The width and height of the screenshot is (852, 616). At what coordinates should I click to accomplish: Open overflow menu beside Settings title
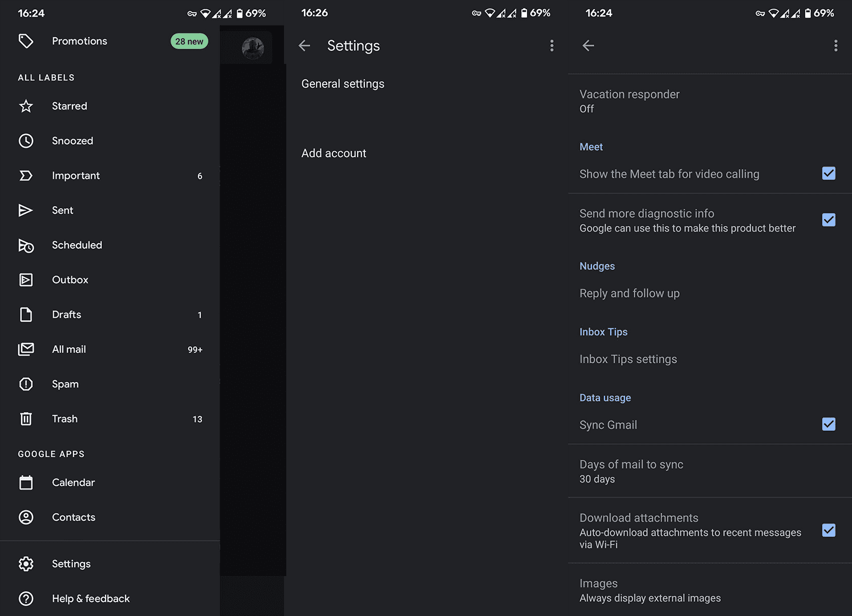point(551,46)
